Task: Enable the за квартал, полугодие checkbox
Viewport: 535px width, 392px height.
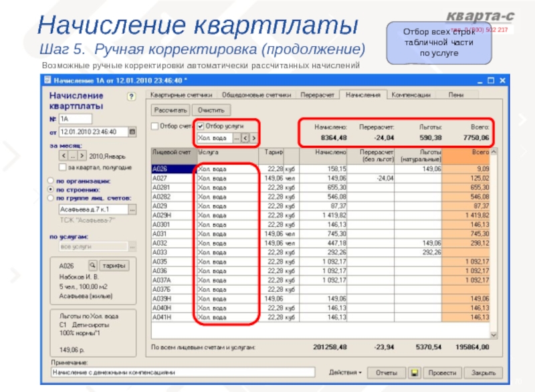Action: click(x=62, y=167)
